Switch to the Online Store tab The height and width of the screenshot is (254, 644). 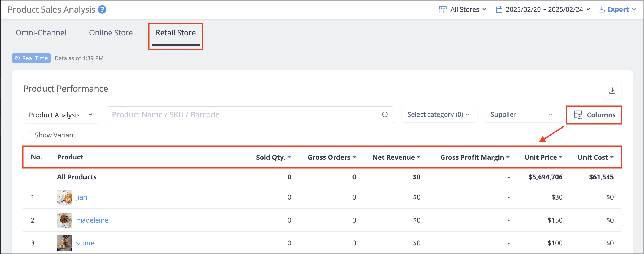click(111, 33)
